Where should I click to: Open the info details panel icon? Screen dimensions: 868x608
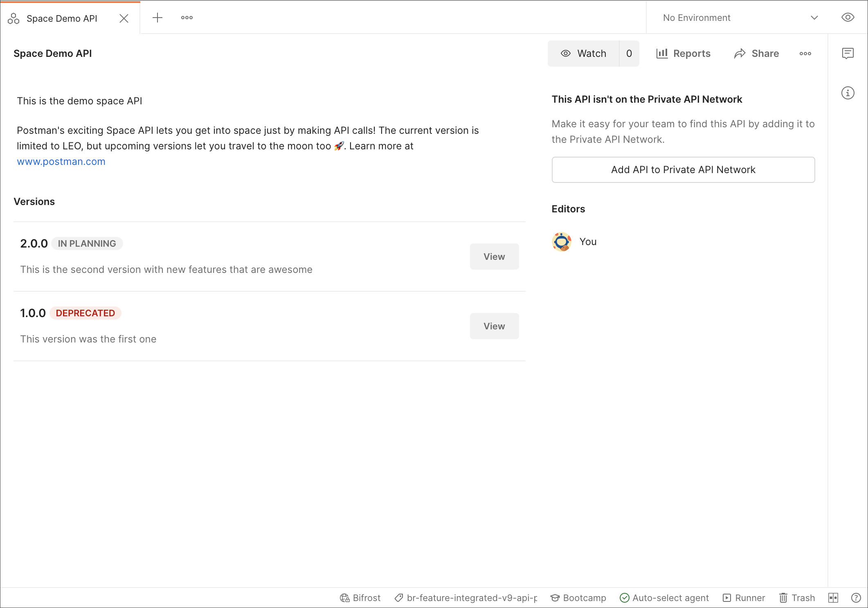tap(848, 93)
